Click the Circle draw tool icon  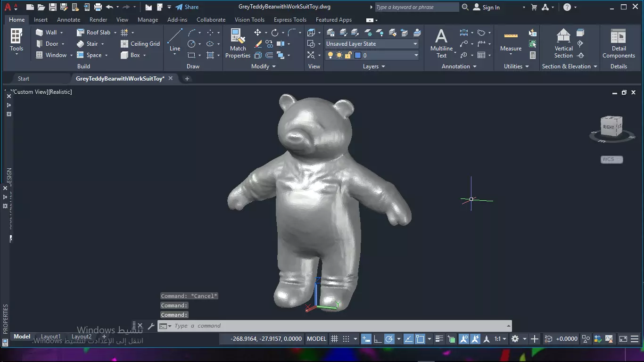pyautogui.click(x=191, y=44)
